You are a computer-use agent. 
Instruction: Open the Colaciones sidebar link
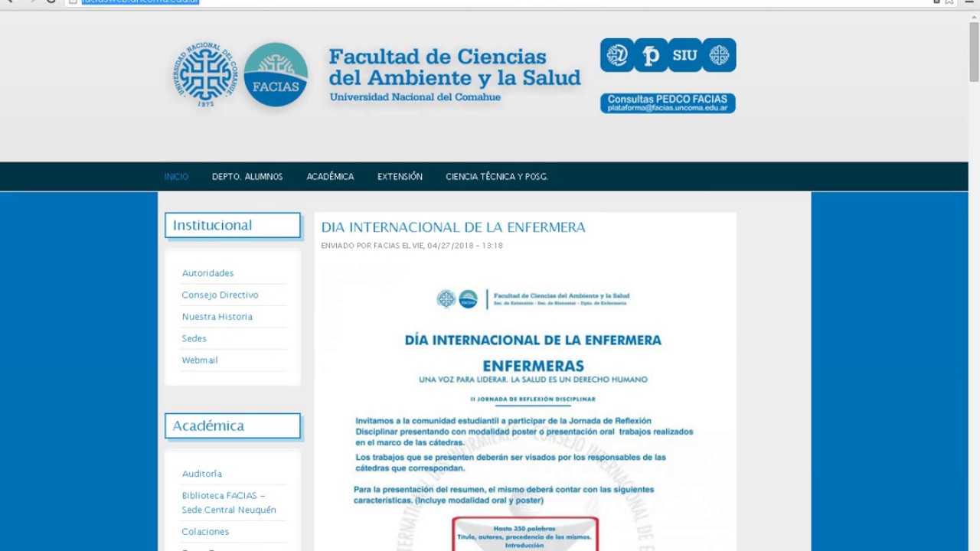(x=205, y=532)
